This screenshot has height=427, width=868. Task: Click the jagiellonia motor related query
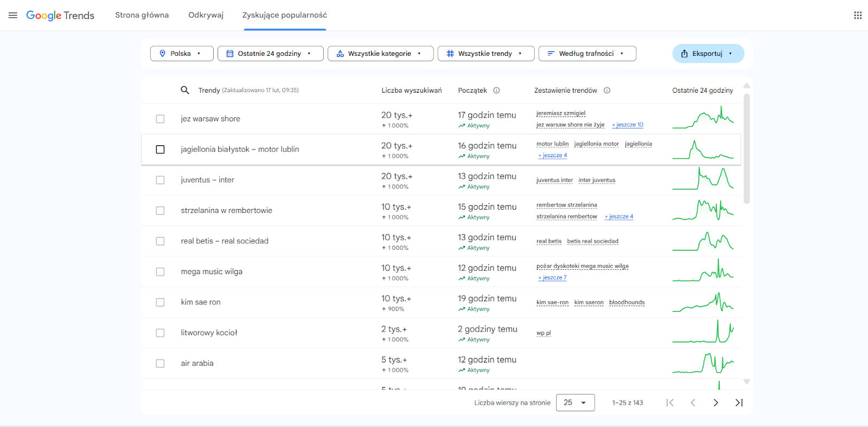(x=596, y=144)
